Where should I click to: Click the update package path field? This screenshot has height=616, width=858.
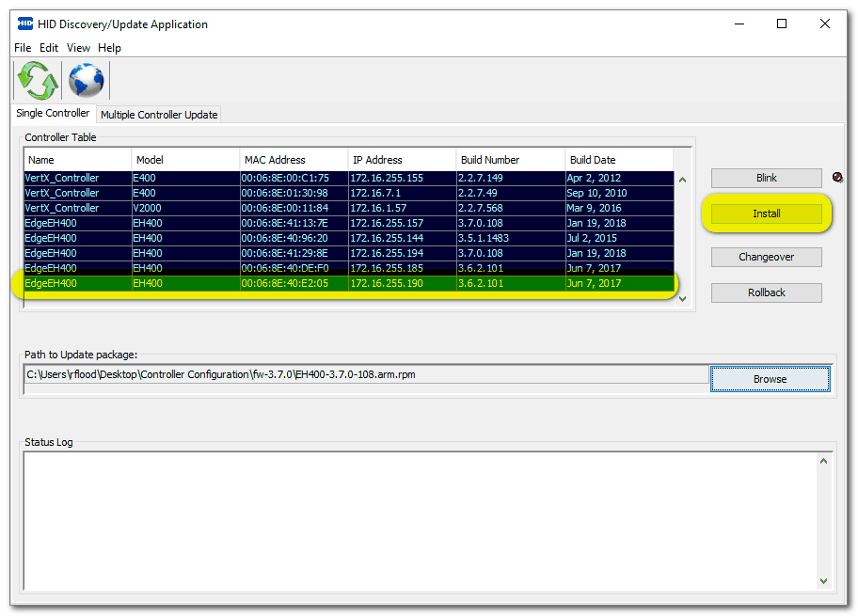[x=365, y=374]
